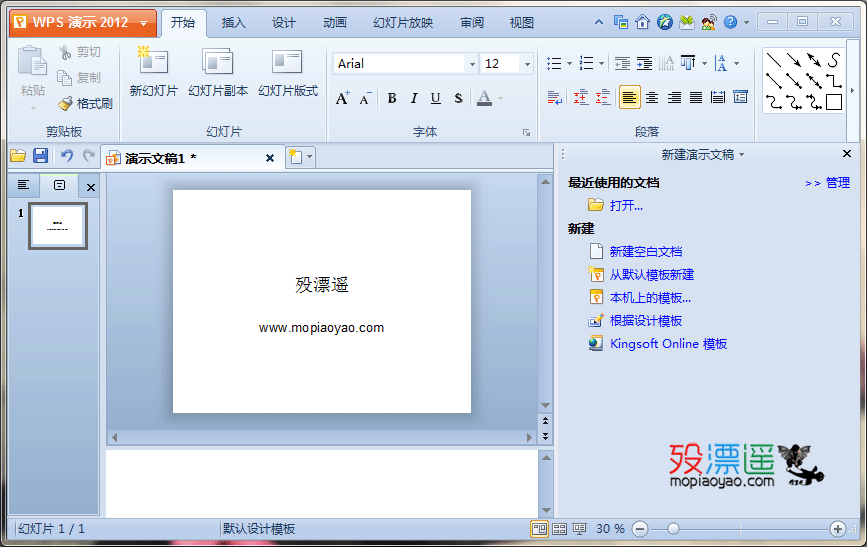Click the Copy (复制) icon
Viewport: 867px width, 547px height.
(x=65, y=78)
